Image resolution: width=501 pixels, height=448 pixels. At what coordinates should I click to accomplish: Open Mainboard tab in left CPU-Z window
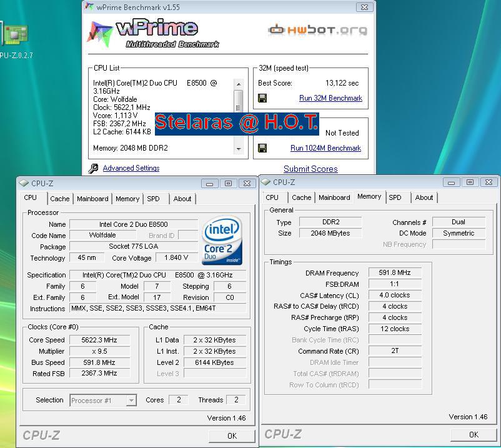(x=92, y=199)
